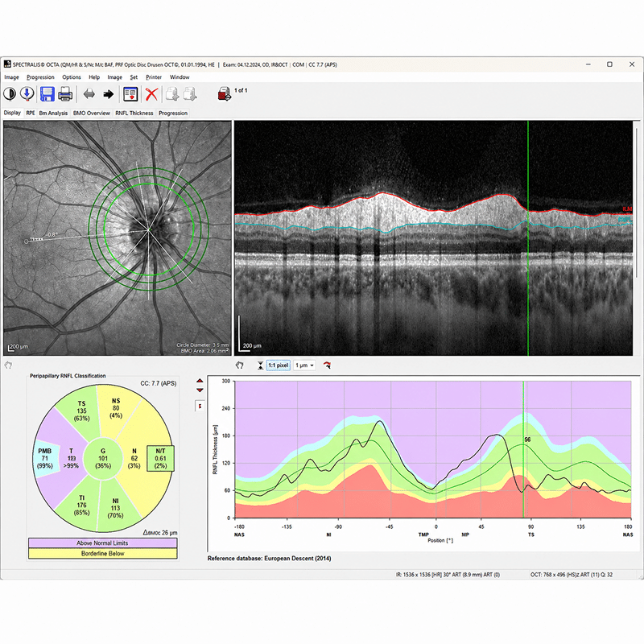Click the "1 of 1" page counter text

pos(241,90)
